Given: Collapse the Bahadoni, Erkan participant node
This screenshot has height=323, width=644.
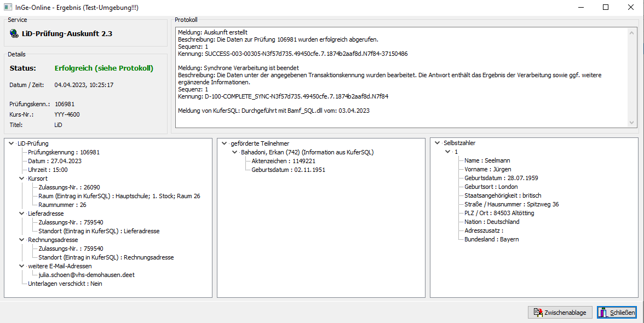Looking at the screenshot, I should click(x=234, y=152).
